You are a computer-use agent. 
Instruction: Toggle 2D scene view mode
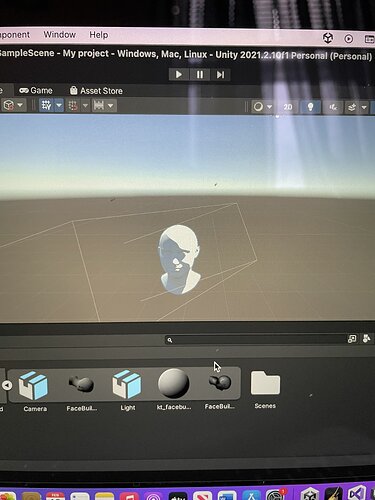click(x=288, y=107)
